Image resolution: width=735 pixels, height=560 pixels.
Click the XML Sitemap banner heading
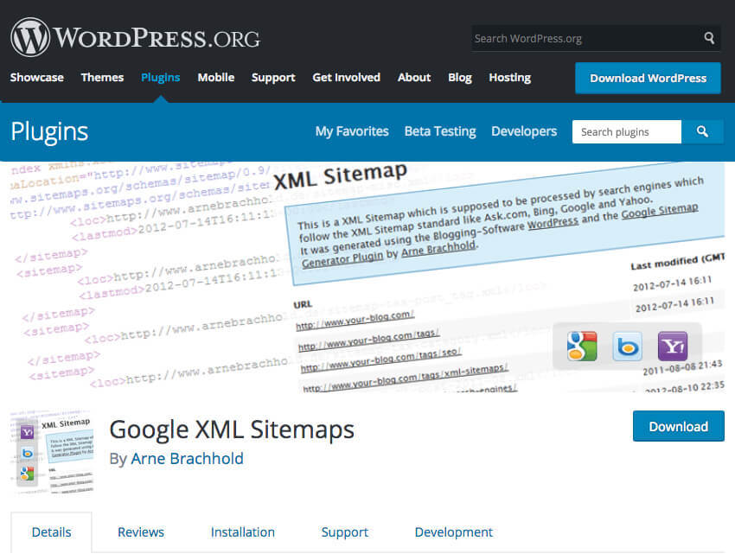(341, 176)
